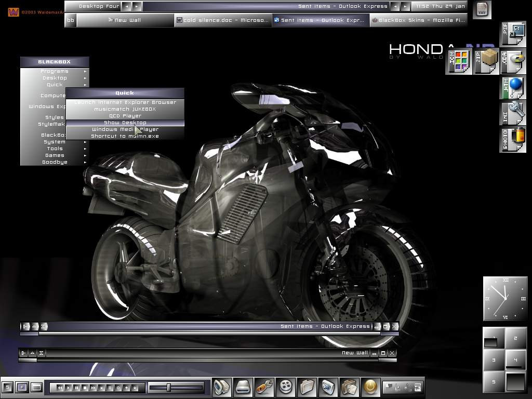Open the hard drive icon in the bottom dock
Image resolution: width=532 pixels, height=399 pixels.
pyautogui.click(x=243, y=387)
